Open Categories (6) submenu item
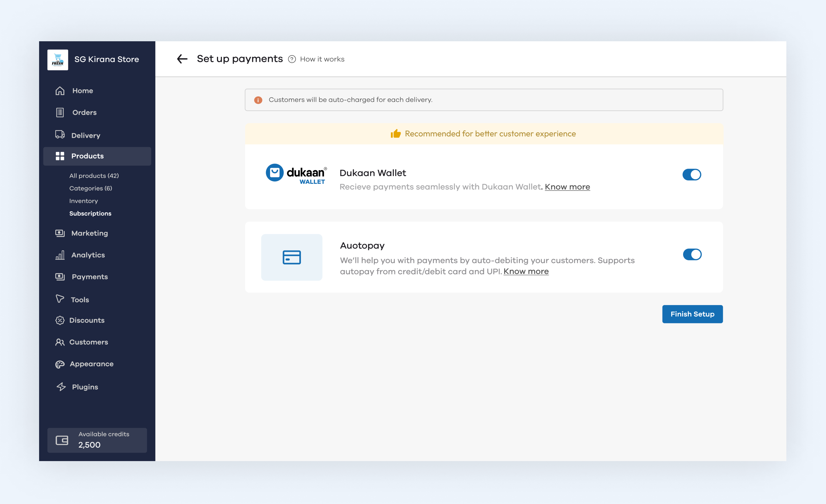This screenshot has width=826, height=504. 91,188
